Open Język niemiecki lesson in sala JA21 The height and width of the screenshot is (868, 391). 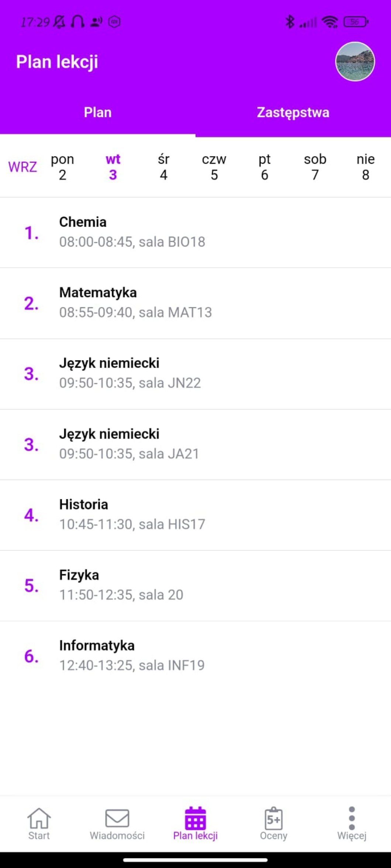pos(195,444)
